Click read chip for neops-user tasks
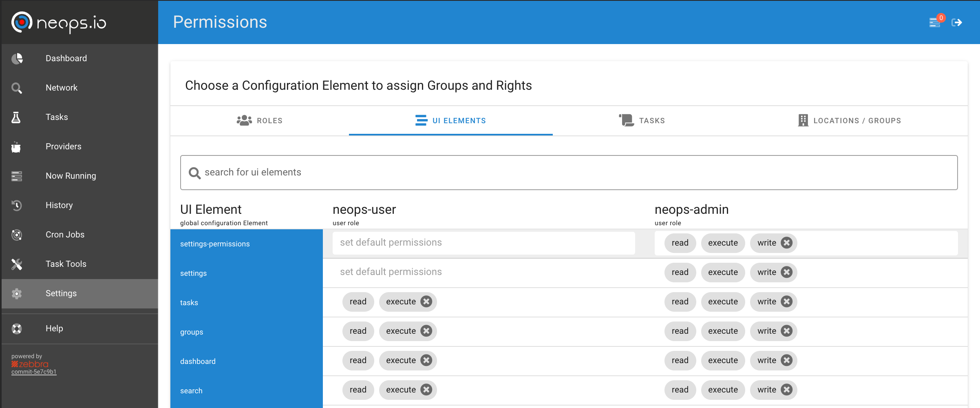This screenshot has width=980, height=408. 358,302
